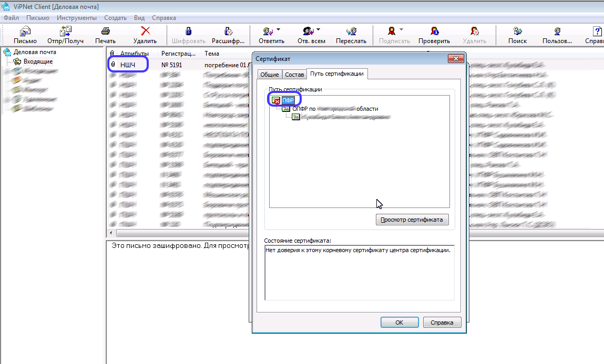Select ПФР root certificate in tree
The image size is (604, 364).
pos(288,100)
